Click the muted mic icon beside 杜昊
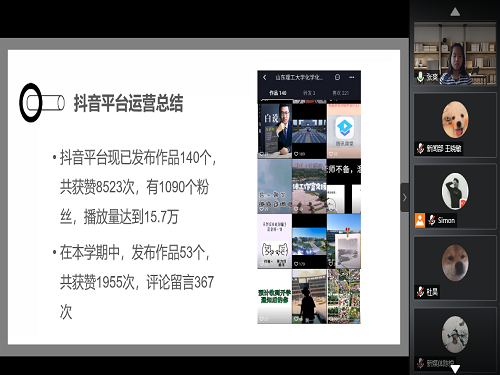The height and width of the screenshot is (375, 500). [421, 292]
